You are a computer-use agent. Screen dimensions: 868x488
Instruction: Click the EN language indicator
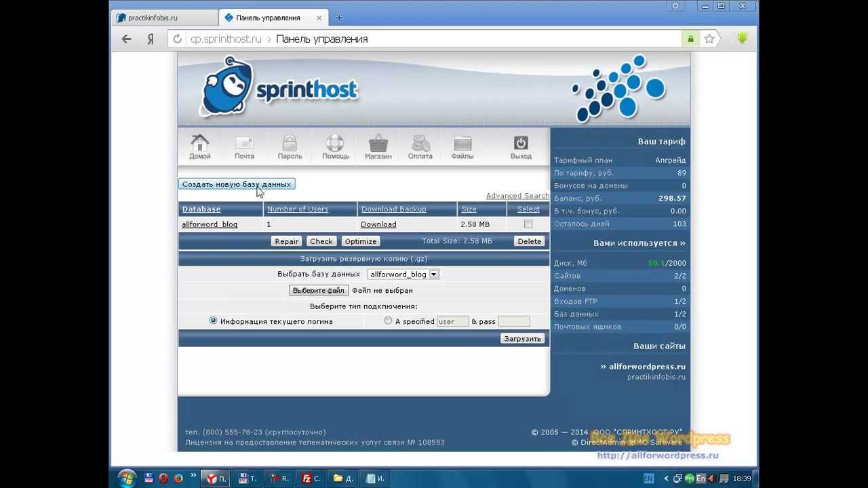pyautogui.click(x=648, y=479)
